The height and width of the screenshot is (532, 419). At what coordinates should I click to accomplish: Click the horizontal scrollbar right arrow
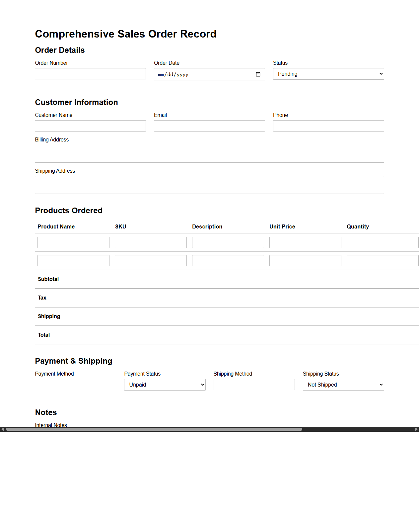pyautogui.click(x=416, y=429)
